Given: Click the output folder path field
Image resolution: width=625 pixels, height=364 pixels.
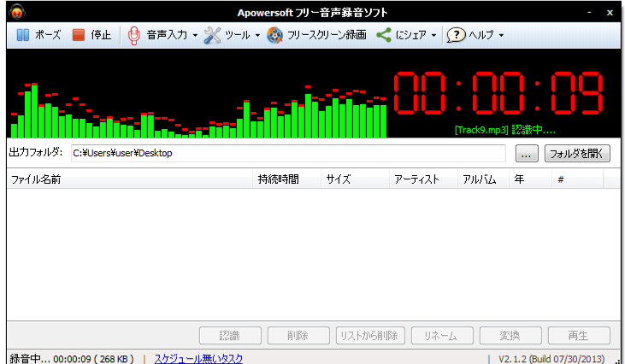Looking at the screenshot, I should coord(288,153).
